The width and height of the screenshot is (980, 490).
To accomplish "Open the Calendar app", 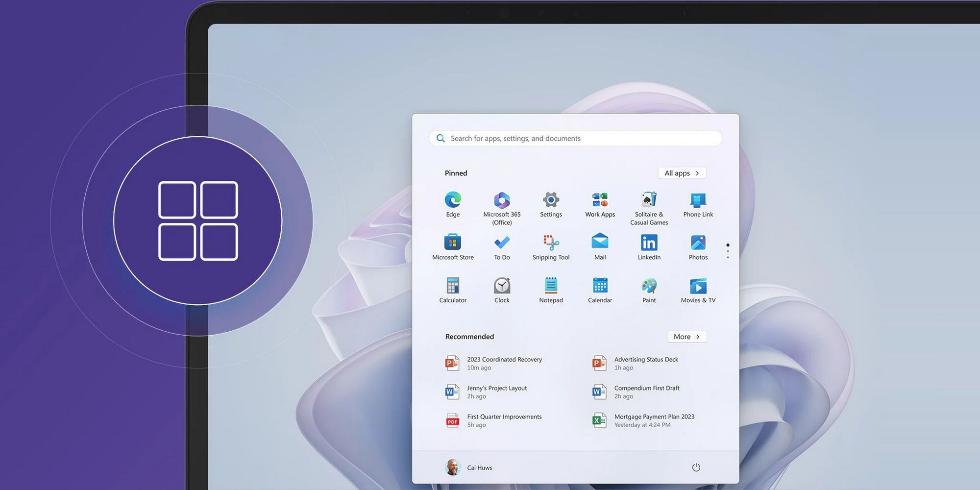I will click(x=600, y=290).
